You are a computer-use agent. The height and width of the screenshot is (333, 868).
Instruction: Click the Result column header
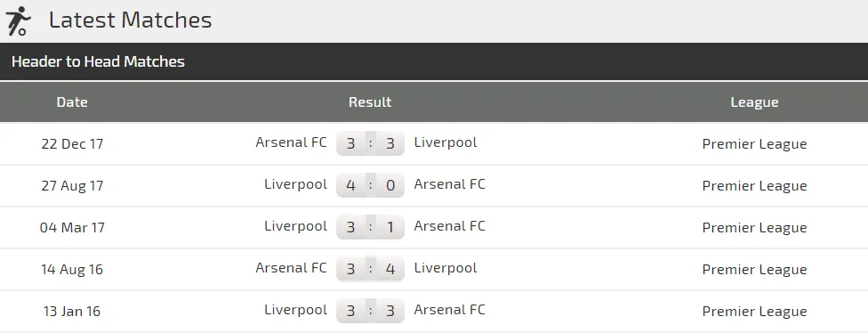(x=370, y=102)
